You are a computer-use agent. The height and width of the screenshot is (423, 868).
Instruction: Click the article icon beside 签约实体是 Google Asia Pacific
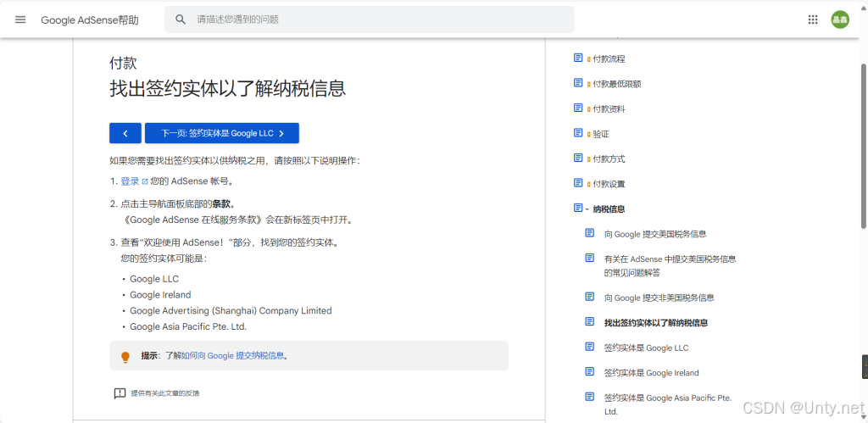click(x=590, y=397)
